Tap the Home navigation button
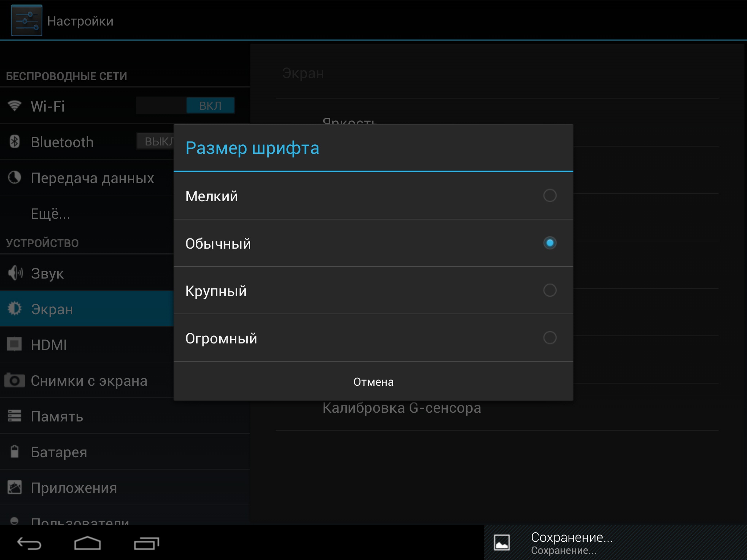The height and width of the screenshot is (560, 747). [x=88, y=543]
